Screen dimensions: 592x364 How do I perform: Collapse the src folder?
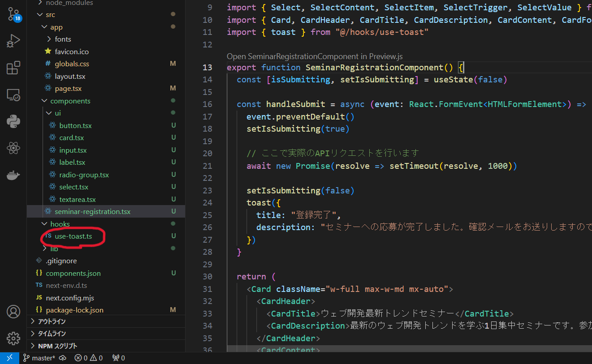click(106, 15)
